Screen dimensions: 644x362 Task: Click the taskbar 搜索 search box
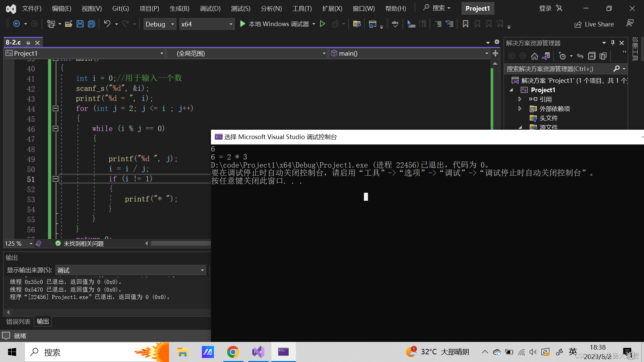[x=97, y=352]
